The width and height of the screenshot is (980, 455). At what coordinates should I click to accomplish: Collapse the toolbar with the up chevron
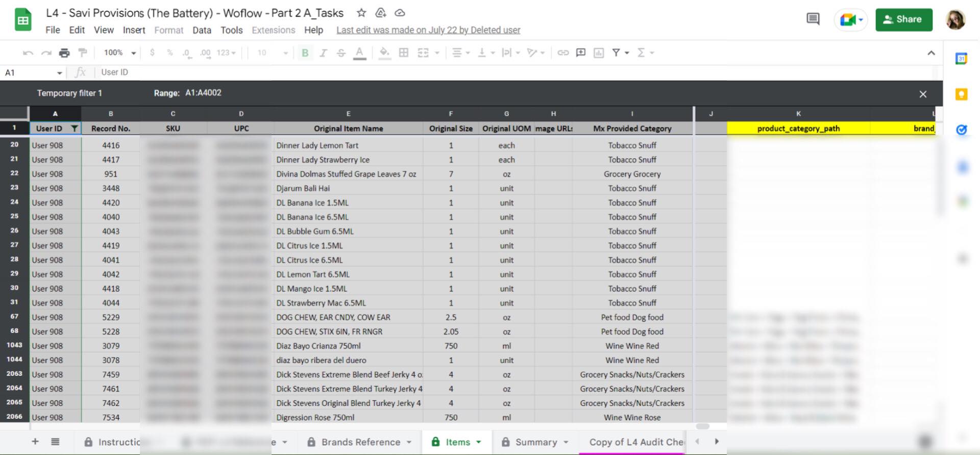coord(931,53)
